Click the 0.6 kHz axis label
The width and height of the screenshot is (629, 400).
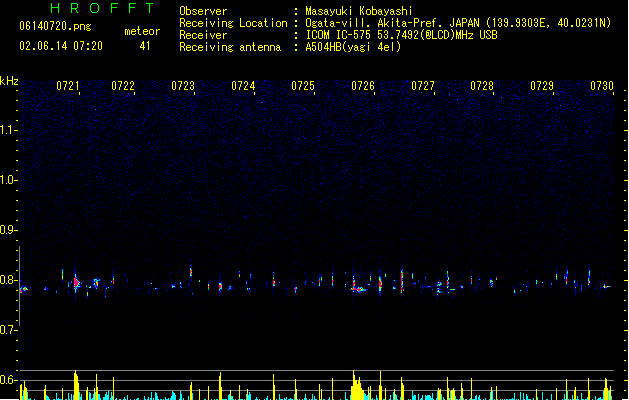8,380
